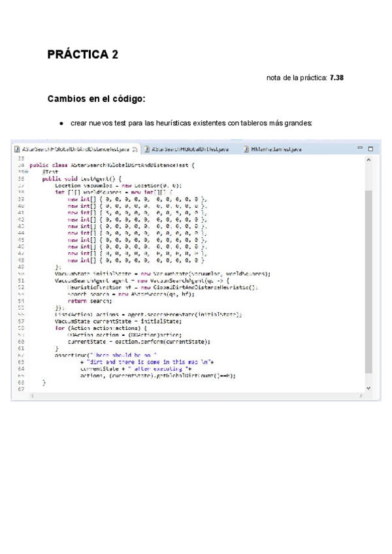
Task: Click the 'Cambios en el código:' heading
Action: 96,99
